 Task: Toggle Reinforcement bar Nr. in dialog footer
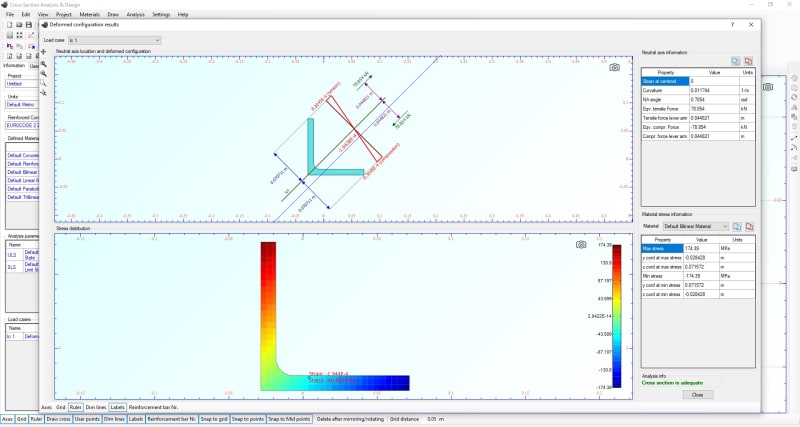154,408
